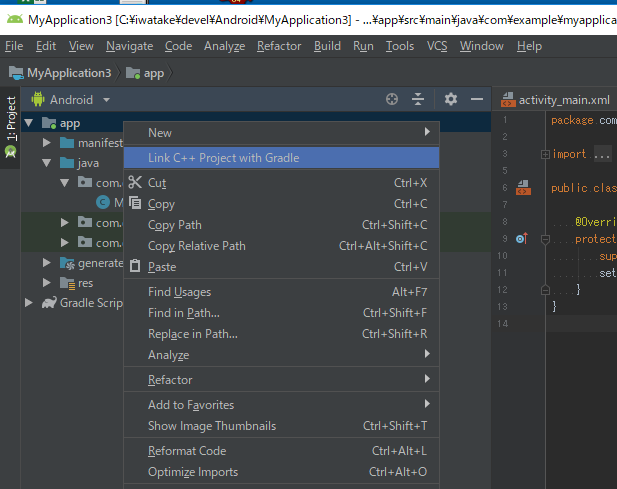Open the Refactor menu in menu bar
617x489 pixels.
click(x=279, y=46)
